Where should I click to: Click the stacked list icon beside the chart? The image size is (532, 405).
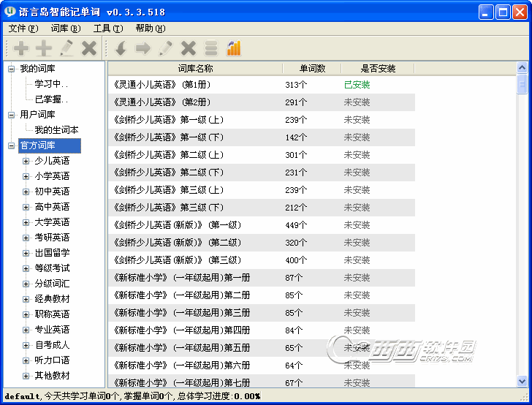[211, 48]
